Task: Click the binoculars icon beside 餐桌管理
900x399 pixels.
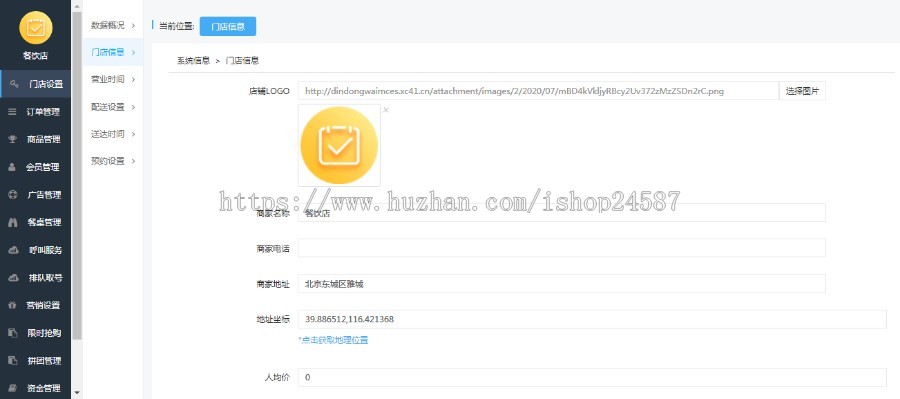Action: [12, 222]
